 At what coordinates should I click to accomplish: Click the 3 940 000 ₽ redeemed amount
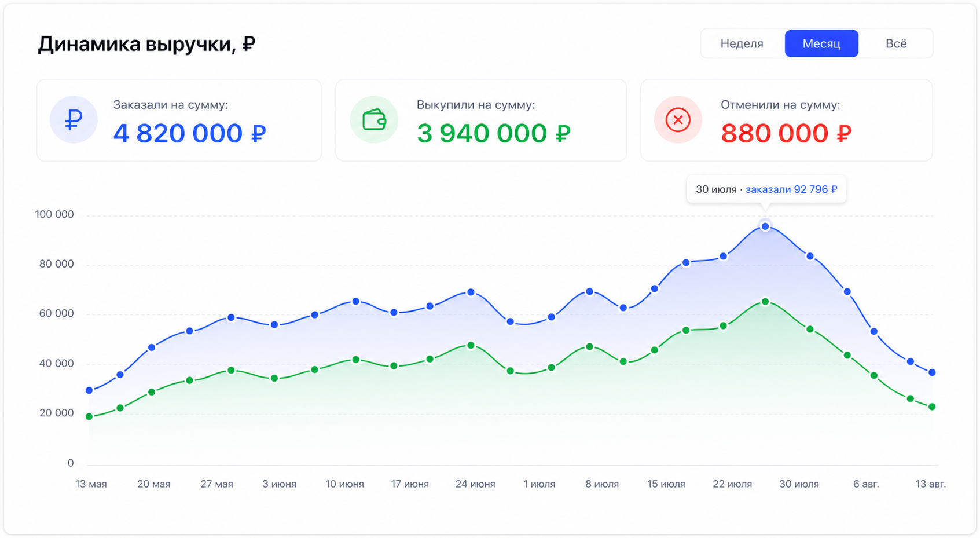[493, 133]
